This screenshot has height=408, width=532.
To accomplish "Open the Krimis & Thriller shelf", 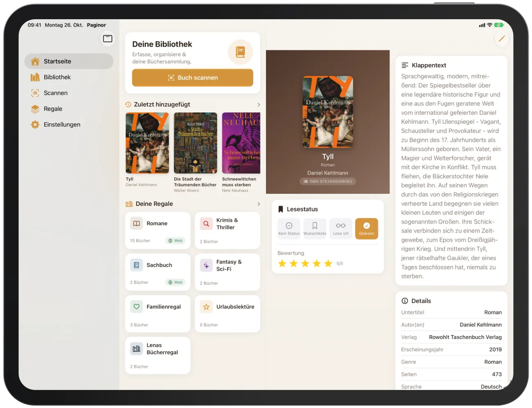I will 228,230.
